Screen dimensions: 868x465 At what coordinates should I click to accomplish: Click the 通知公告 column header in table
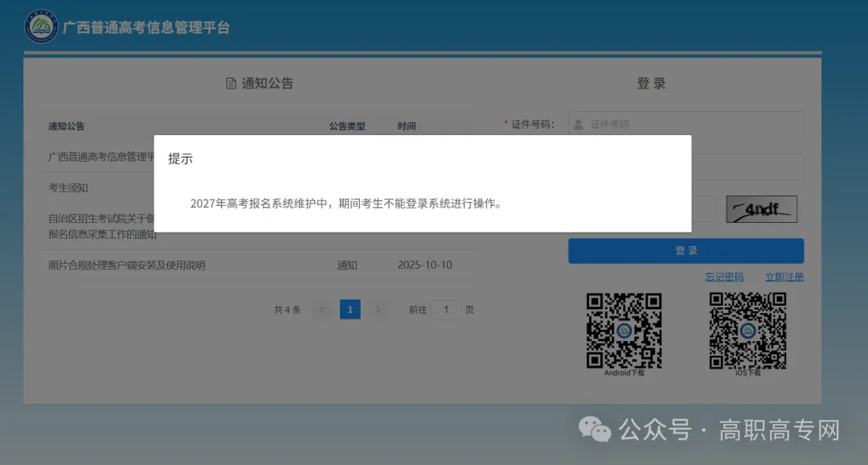click(67, 126)
